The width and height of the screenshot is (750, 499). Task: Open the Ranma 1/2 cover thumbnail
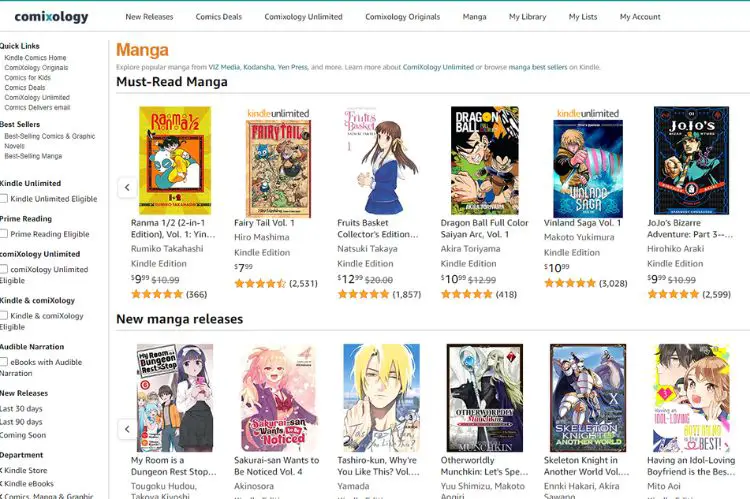pos(175,161)
